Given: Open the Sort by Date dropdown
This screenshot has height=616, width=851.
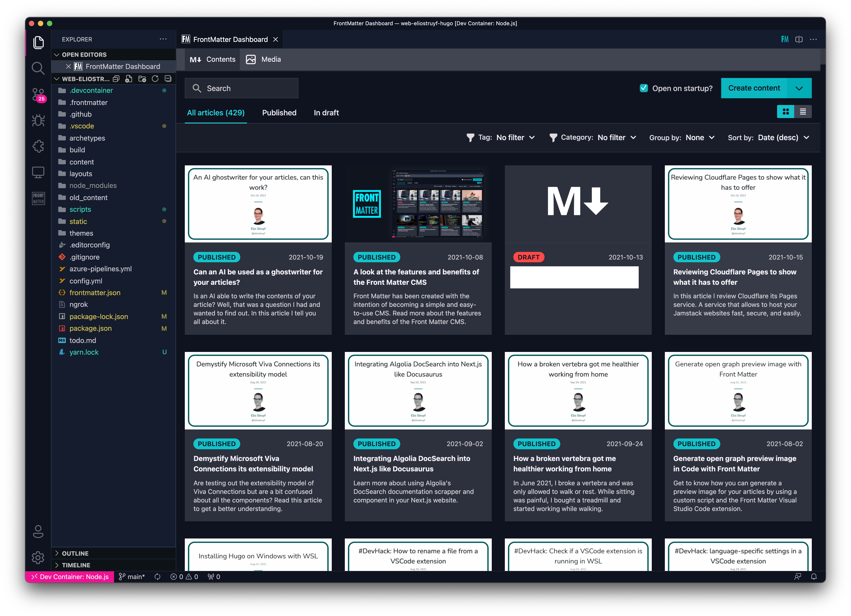Looking at the screenshot, I should point(784,138).
